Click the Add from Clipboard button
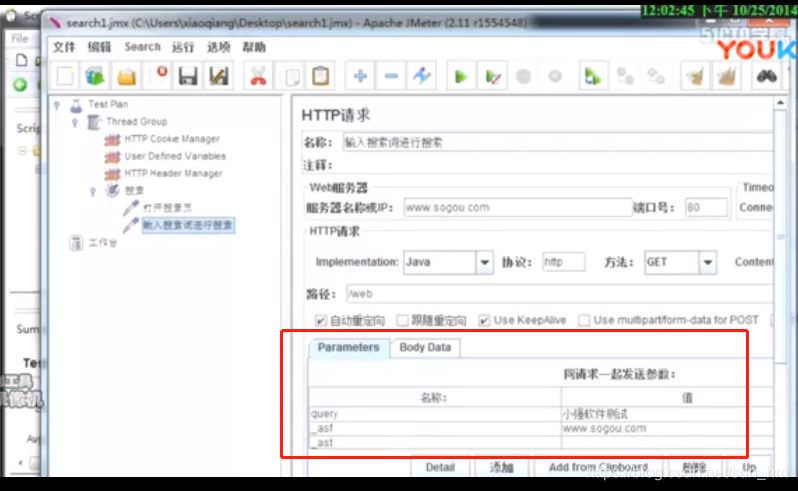 pyautogui.click(x=598, y=467)
